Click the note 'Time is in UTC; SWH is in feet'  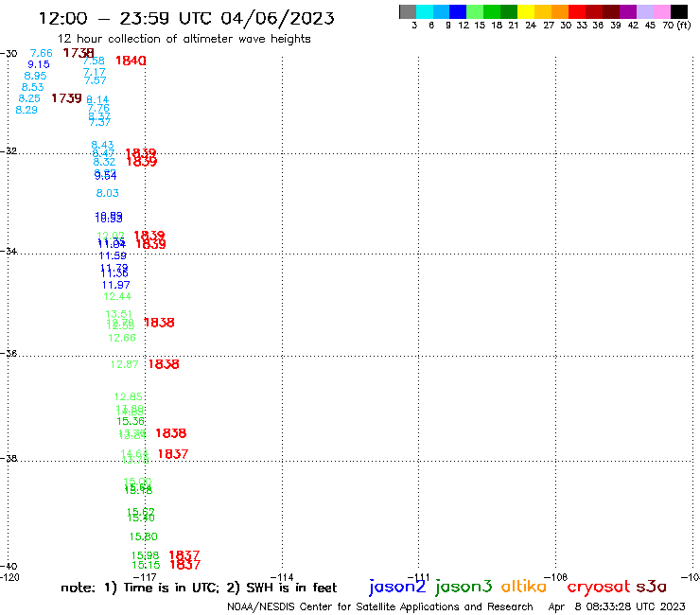[199, 588]
